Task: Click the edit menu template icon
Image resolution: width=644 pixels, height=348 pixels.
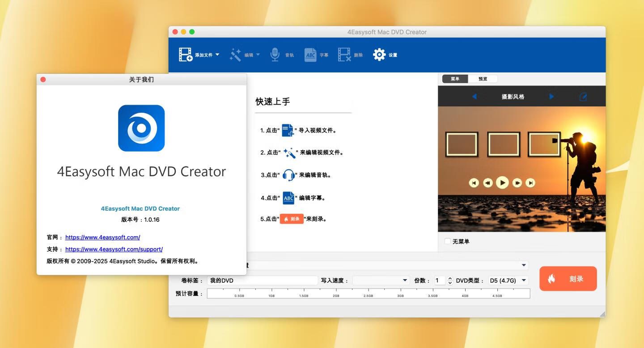Action: (583, 97)
